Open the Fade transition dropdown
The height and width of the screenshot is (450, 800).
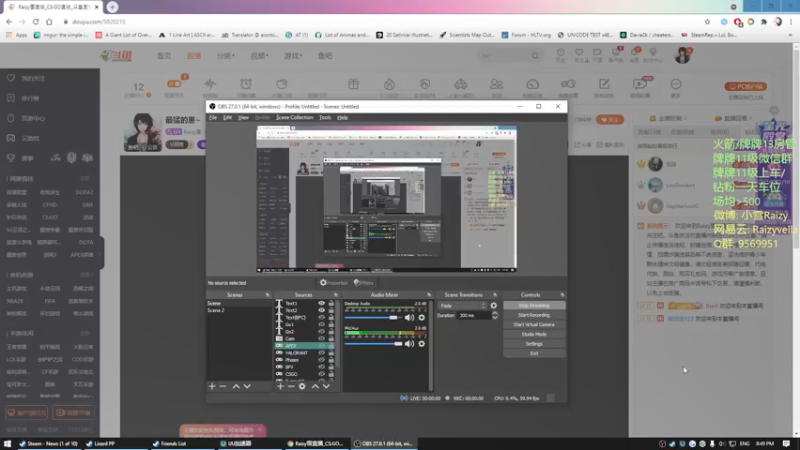462,306
